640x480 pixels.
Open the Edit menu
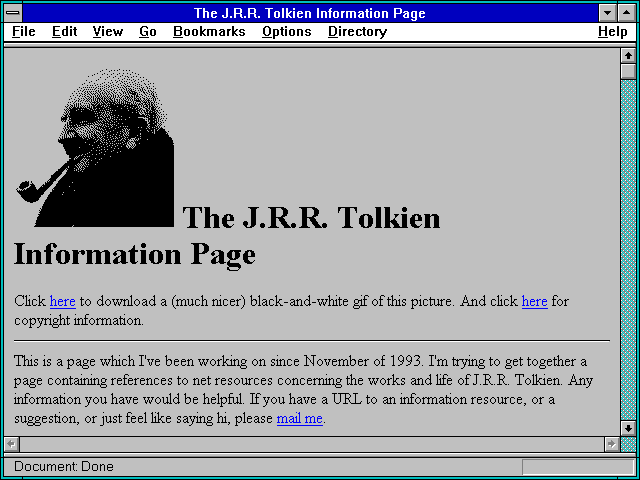tap(64, 32)
